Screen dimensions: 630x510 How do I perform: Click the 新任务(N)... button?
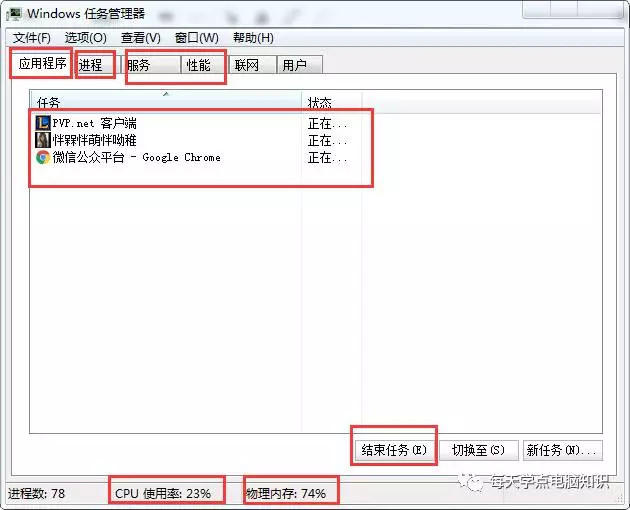[562, 450]
